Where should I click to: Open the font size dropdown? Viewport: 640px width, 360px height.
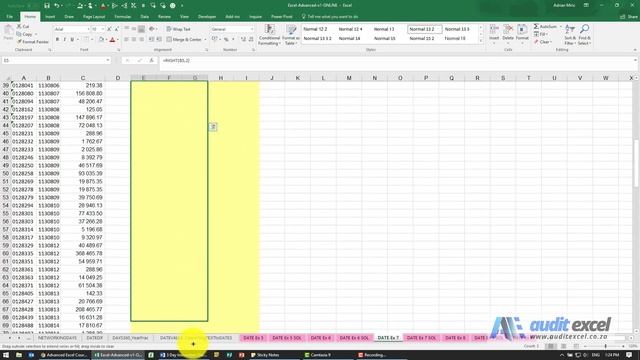(102, 29)
